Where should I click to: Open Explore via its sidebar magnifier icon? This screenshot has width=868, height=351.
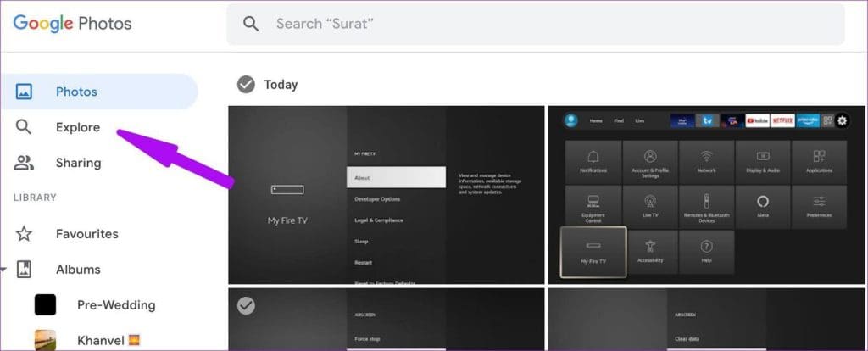pos(24,127)
